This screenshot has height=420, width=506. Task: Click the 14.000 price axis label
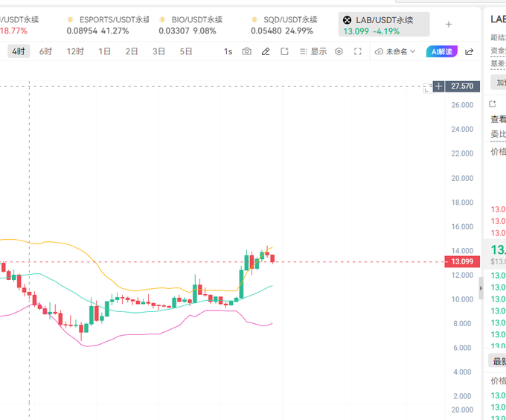tap(462, 251)
